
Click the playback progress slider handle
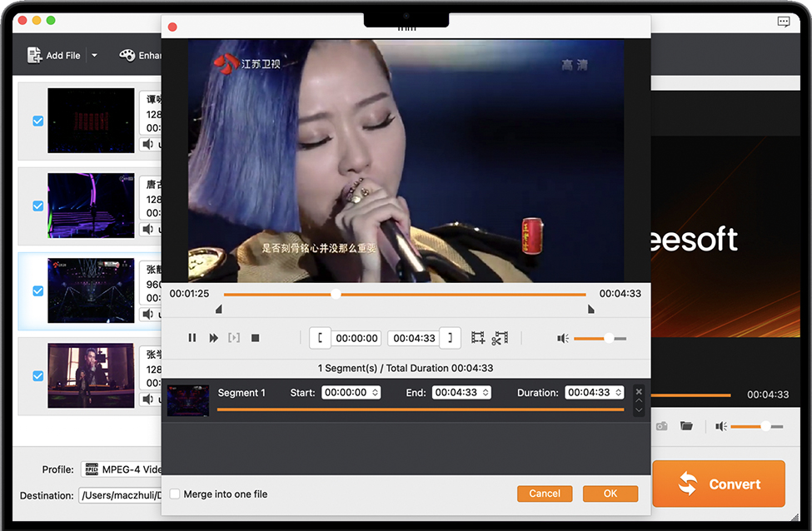336,294
